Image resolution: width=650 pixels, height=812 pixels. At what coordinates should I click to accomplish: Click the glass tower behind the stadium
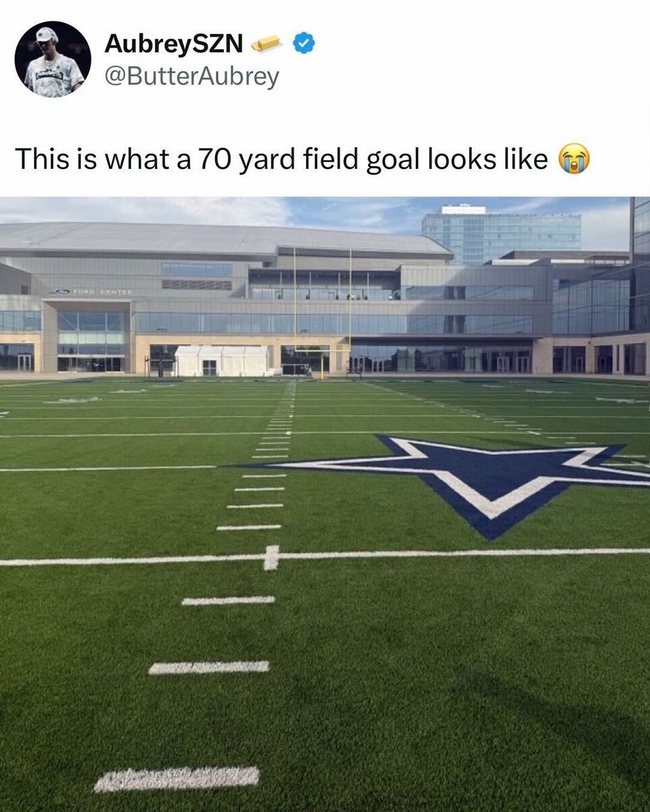pos(501,236)
